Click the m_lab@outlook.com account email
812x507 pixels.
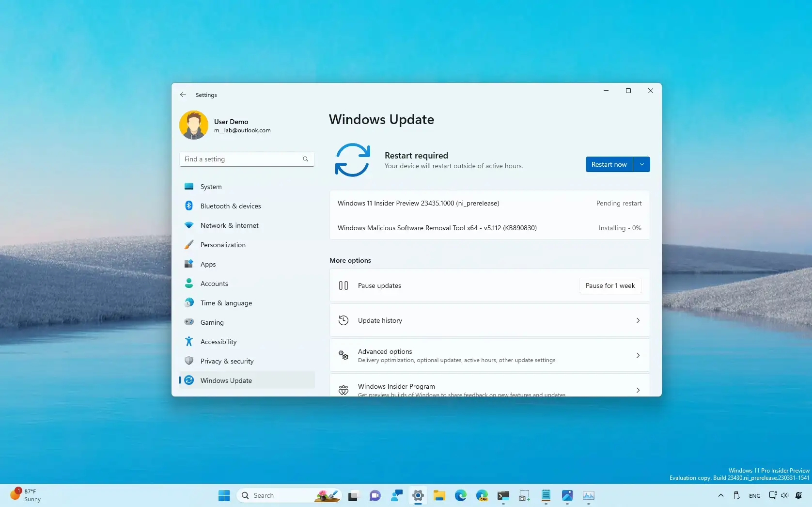coord(242,130)
